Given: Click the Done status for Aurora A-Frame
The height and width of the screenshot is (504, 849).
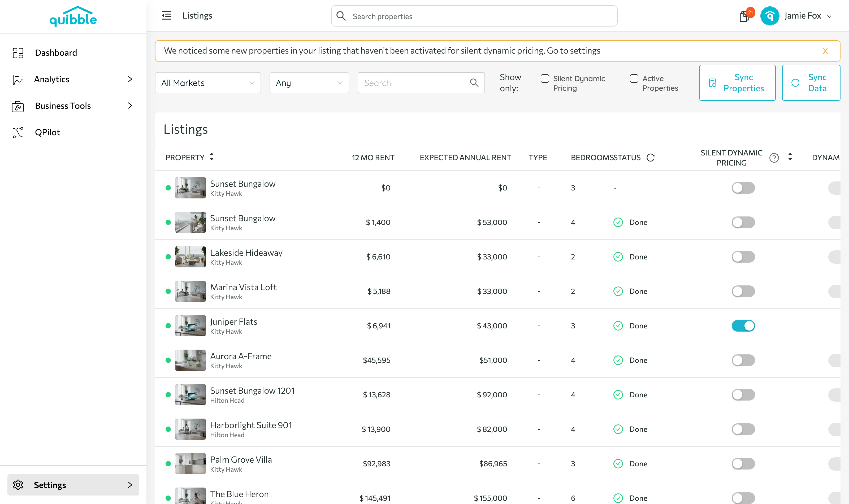Looking at the screenshot, I should [x=638, y=360].
